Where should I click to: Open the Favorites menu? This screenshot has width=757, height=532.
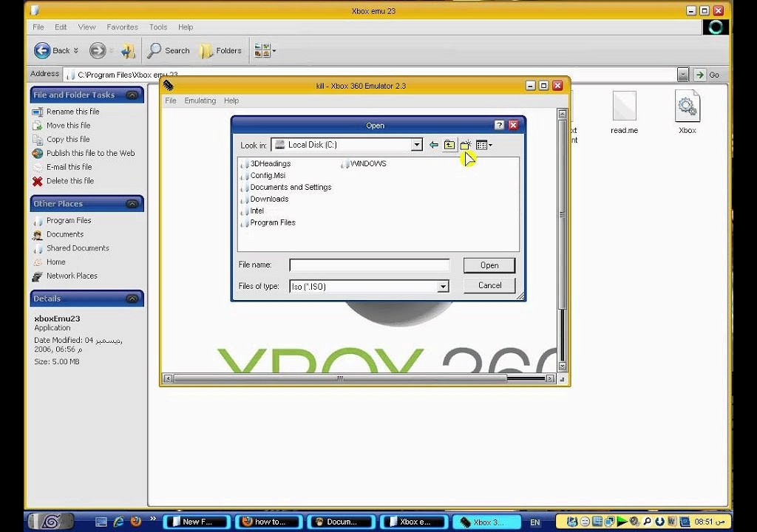pyautogui.click(x=122, y=27)
